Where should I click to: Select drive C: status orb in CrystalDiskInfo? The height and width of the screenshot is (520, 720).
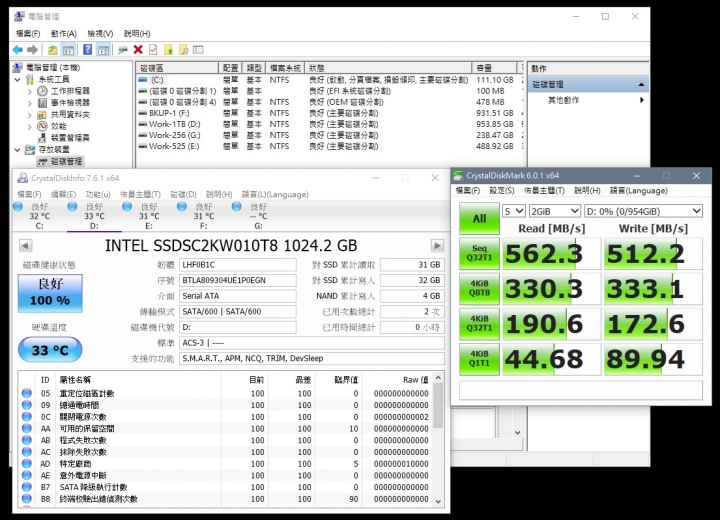[x=18, y=207]
